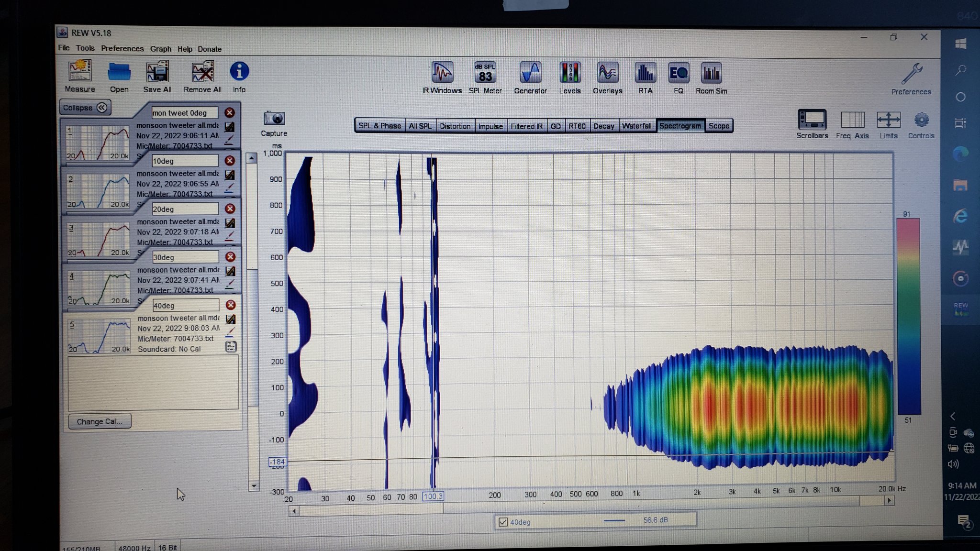Toggle the 40deg trace checkbox in legend

tap(503, 522)
